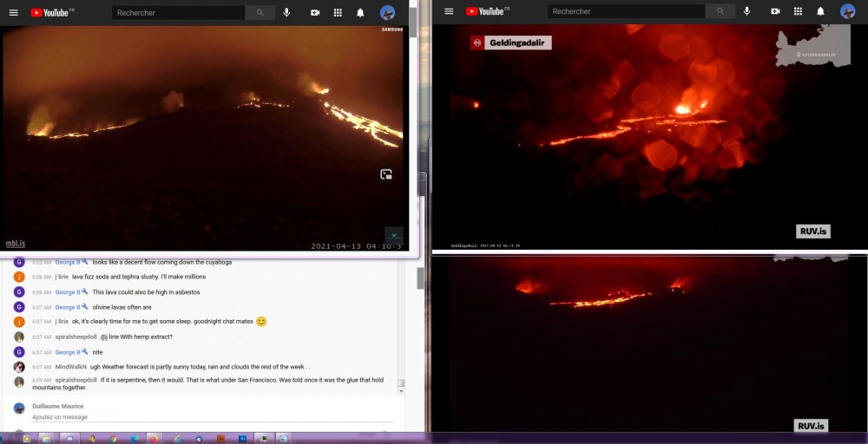868x444 pixels.
Task: Open the create video camera icon, left window
Action: tap(315, 12)
